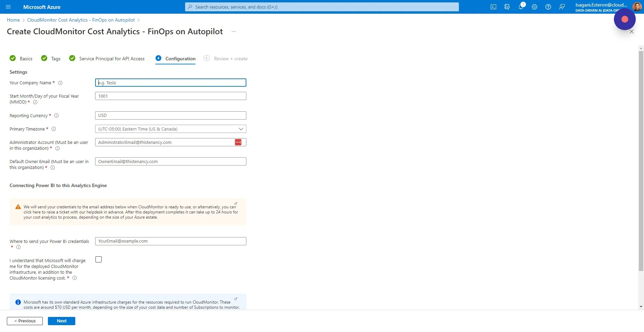The height and width of the screenshot is (332, 644).
Task: Open external link icon in the warning banner
Action: 236,204
